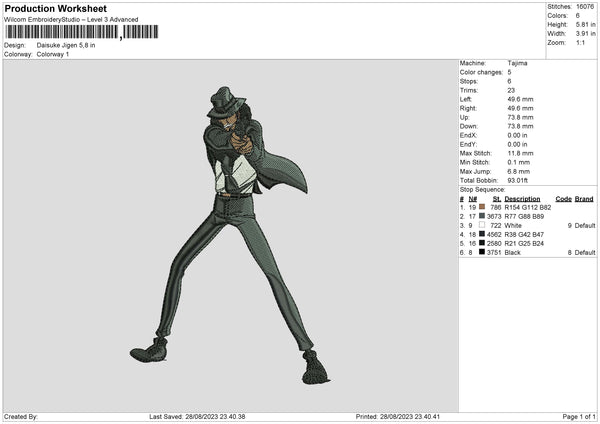Click the design name 'Daisuke Jigen 5,8 in'

66,45
